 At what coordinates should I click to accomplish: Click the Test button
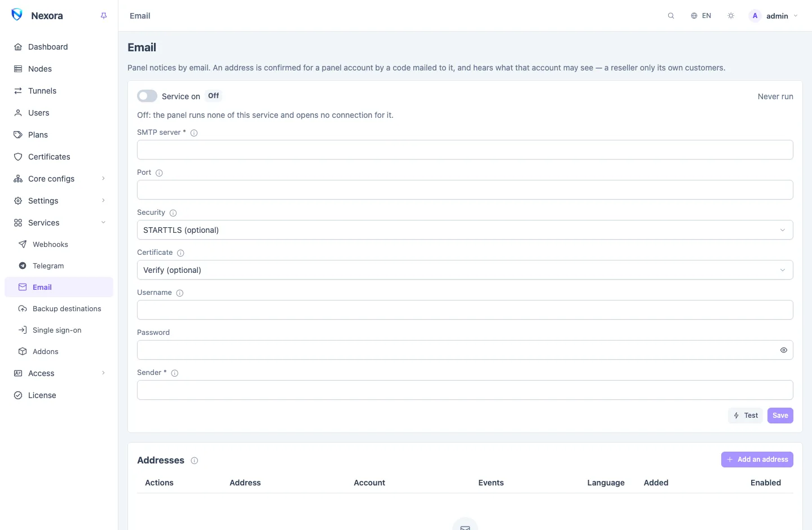pyautogui.click(x=745, y=416)
